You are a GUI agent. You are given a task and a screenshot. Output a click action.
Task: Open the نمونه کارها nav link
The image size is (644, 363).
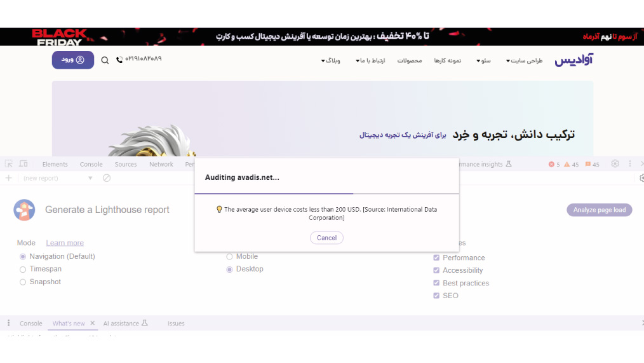(448, 61)
